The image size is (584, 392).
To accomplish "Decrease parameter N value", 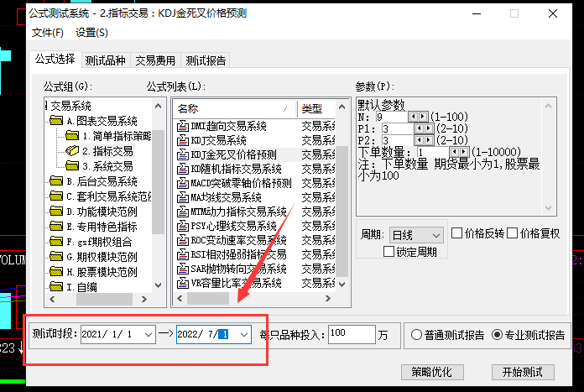I will pyautogui.click(x=413, y=117).
